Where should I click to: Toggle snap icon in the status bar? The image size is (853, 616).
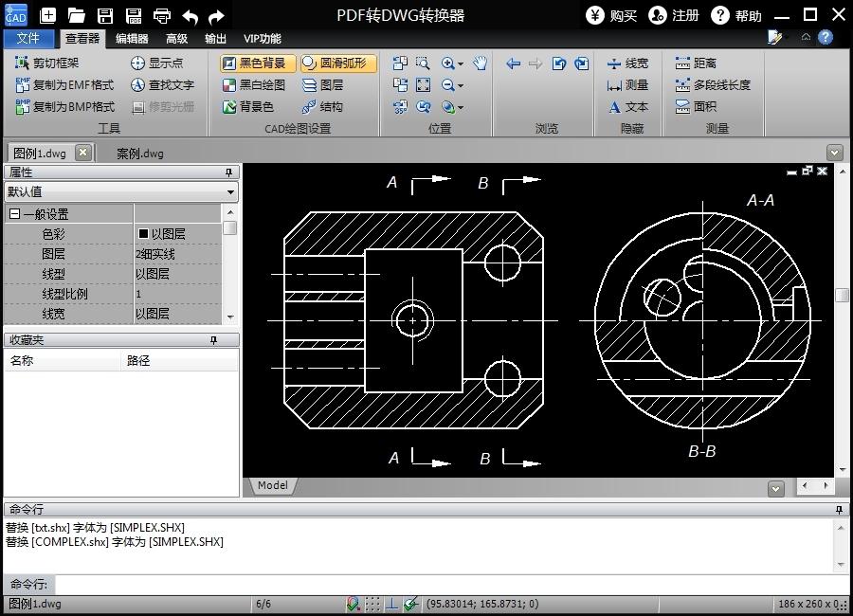point(354,604)
